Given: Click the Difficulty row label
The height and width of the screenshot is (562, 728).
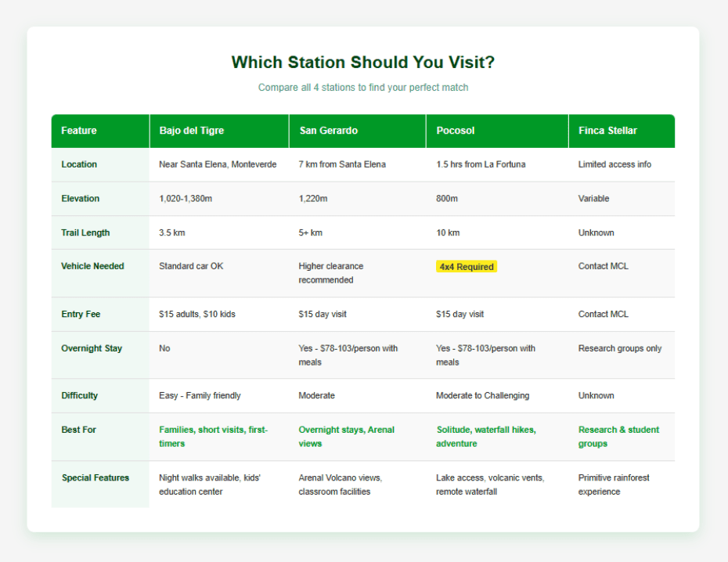Looking at the screenshot, I should (79, 395).
